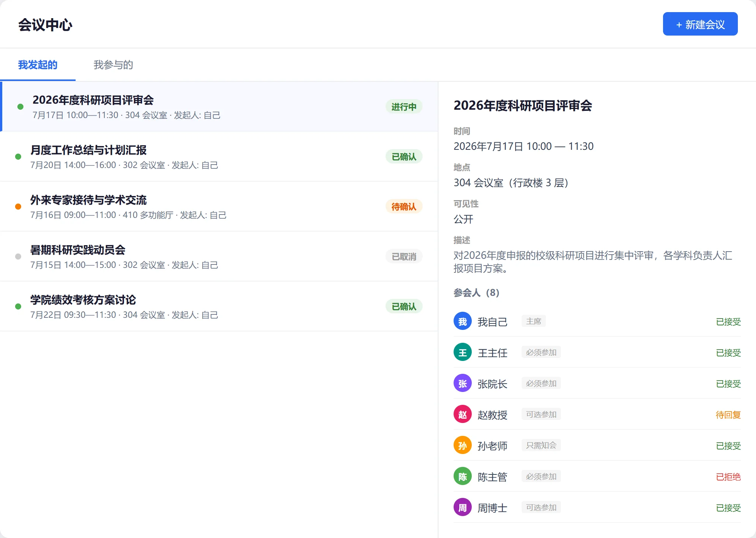Open the 2026年度科研项目评审会 meeting row
Image resolution: width=756 pixels, height=538 pixels.
coord(219,107)
